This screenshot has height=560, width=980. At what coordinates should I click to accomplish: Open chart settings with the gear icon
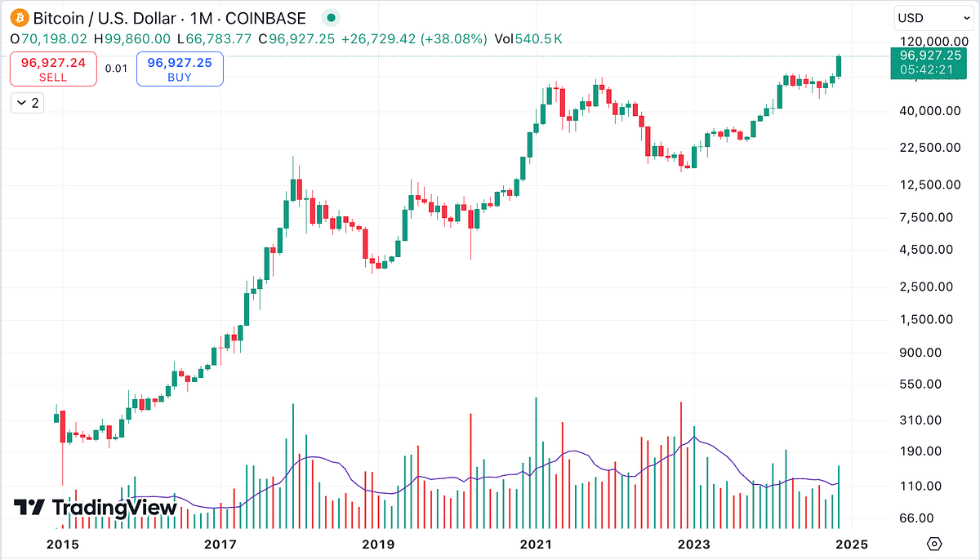[933, 542]
